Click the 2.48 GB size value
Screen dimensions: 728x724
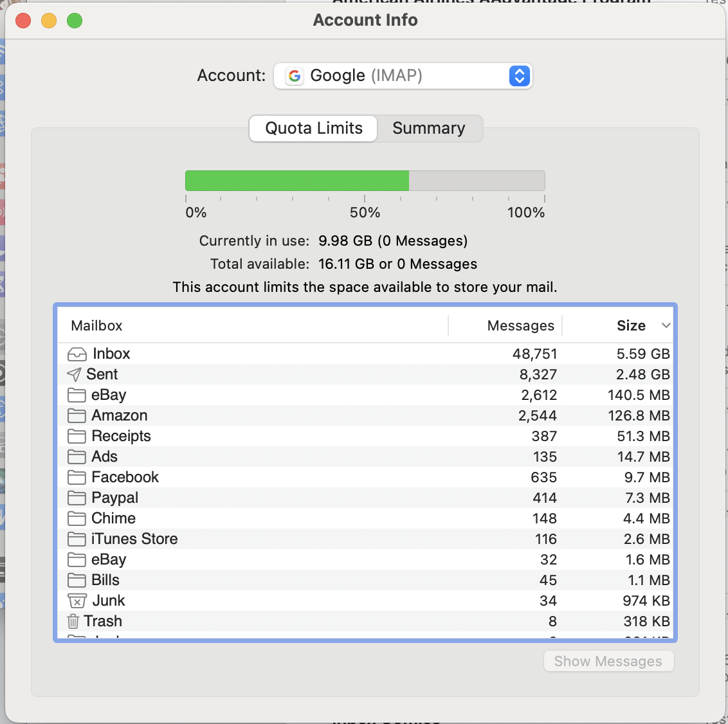pos(643,374)
